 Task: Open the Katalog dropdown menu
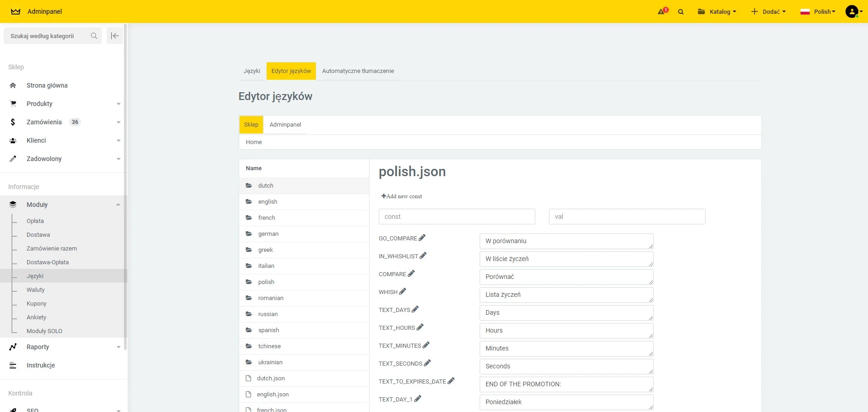tap(717, 11)
